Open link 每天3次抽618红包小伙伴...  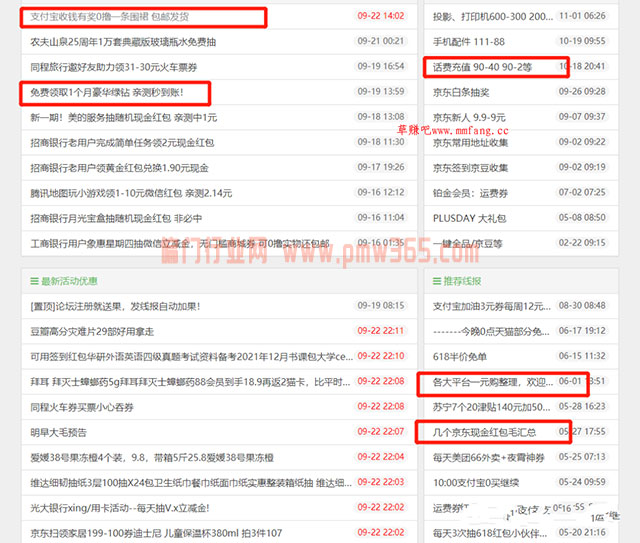pos(490,534)
